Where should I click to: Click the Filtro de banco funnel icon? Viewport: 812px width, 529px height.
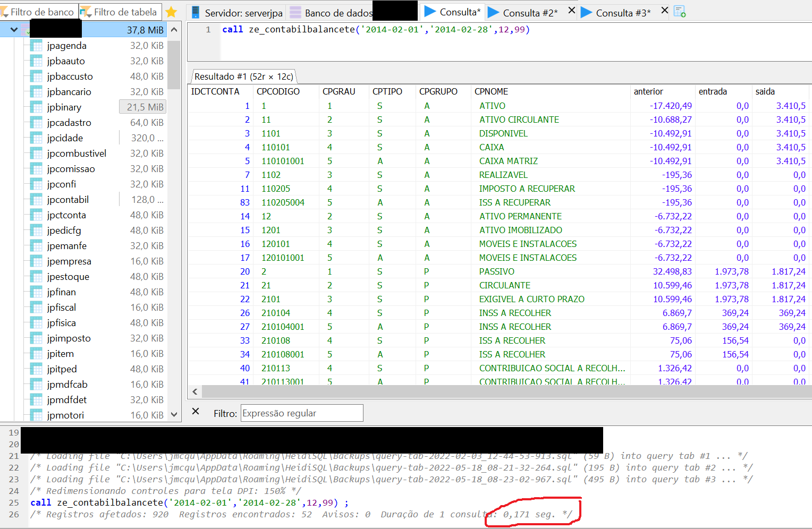coord(5,12)
